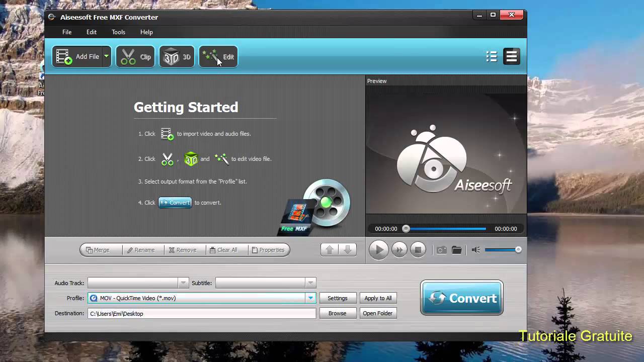Switch to the compact rows view icon
This screenshot has width=644, height=362.
click(x=512, y=57)
